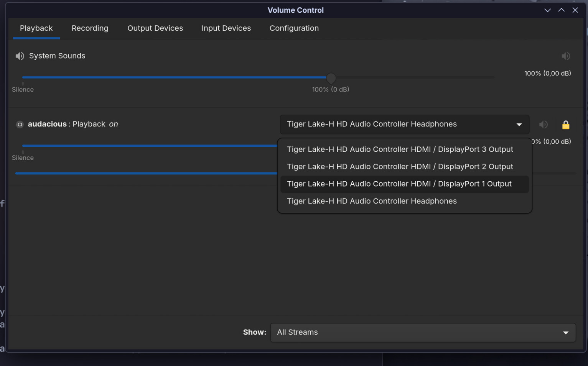Open the Show All Streams dropdown

pos(423,332)
